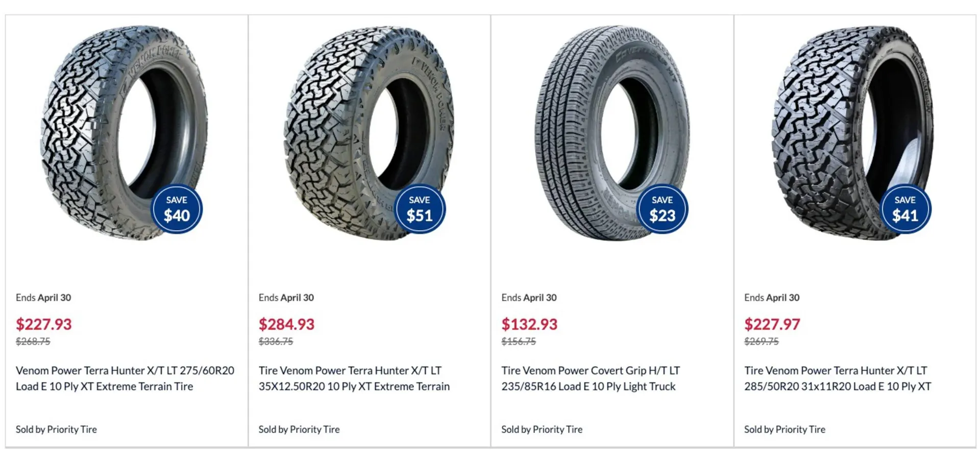Open Terra Hunter 285/50R20 31x11R20 title link
The width and height of the screenshot is (980, 460).
point(837,378)
